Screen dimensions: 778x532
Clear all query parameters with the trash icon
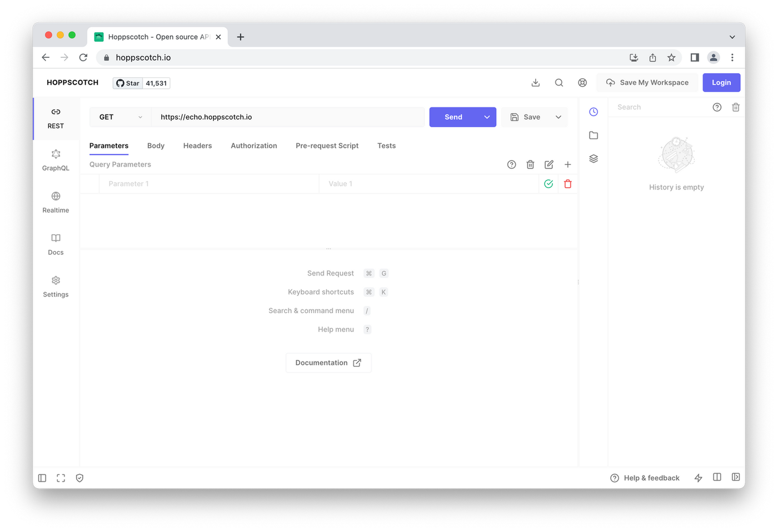[x=530, y=164]
